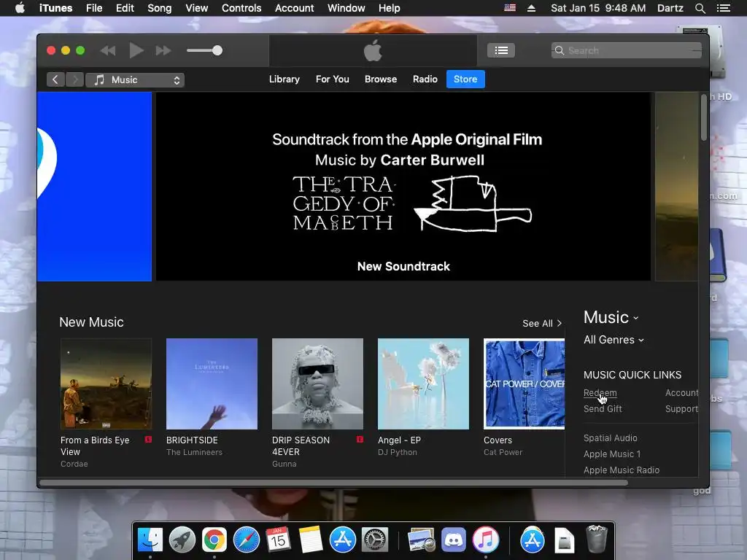
Task: Switch to the Library tab
Action: click(x=284, y=79)
